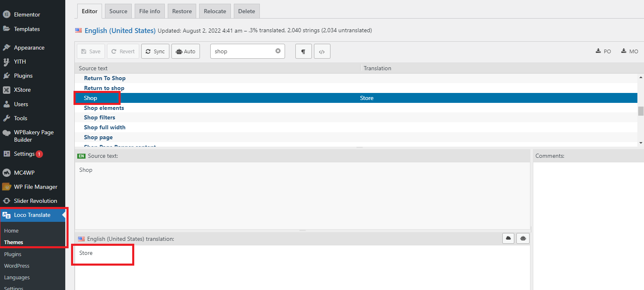Download the PO file
Screen dimensions: 644x290
click(x=603, y=51)
